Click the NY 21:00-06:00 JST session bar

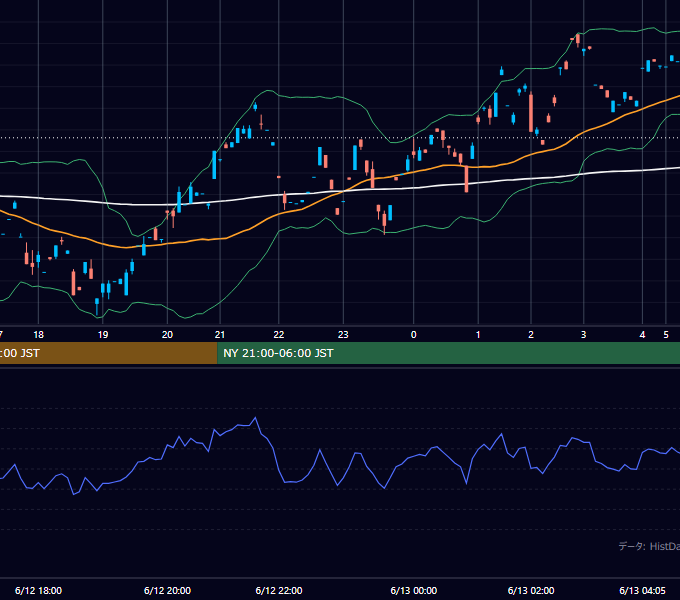448,353
